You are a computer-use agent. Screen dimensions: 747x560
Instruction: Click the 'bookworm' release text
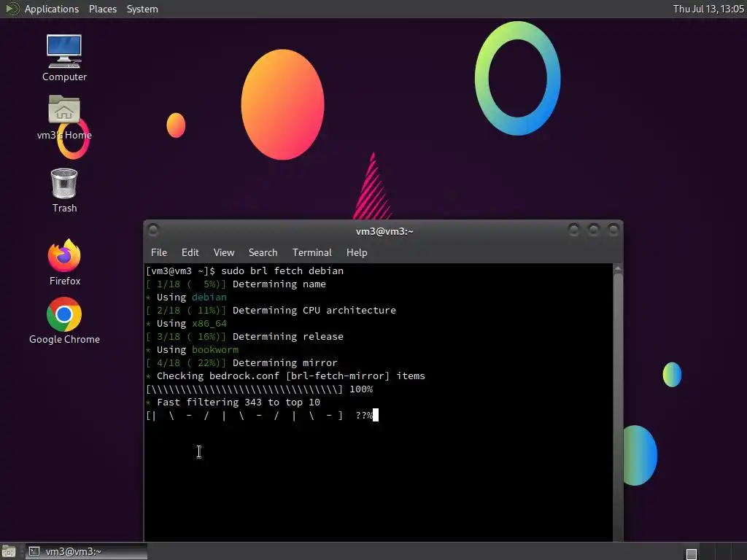point(215,349)
